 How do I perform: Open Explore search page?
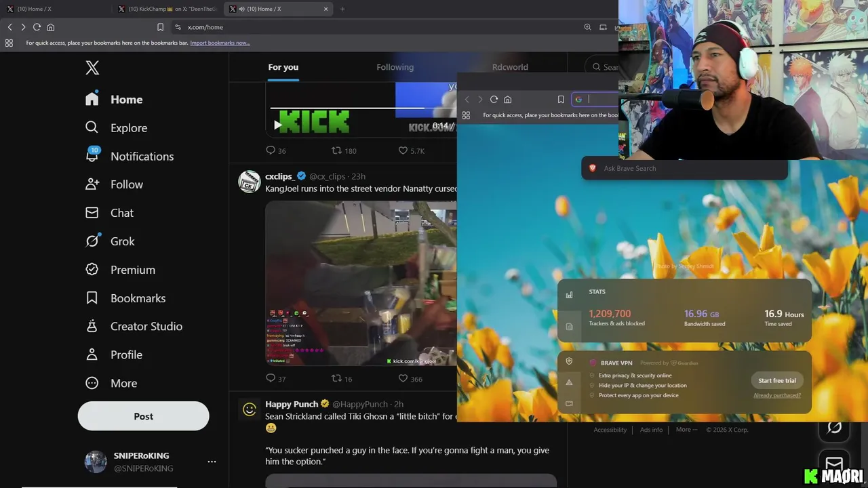coord(116,128)
